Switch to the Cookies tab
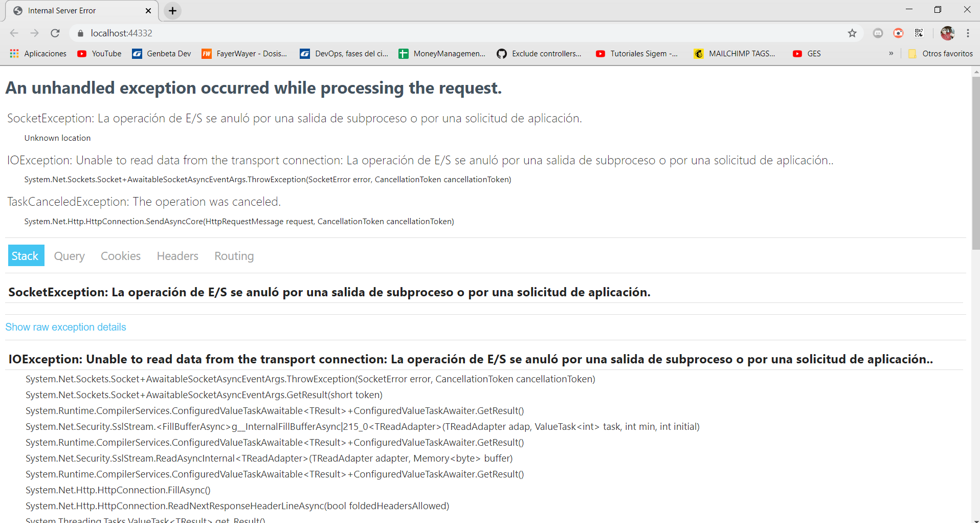The height and width of the screenshot is (523, 980). click(x=121, y=256)
